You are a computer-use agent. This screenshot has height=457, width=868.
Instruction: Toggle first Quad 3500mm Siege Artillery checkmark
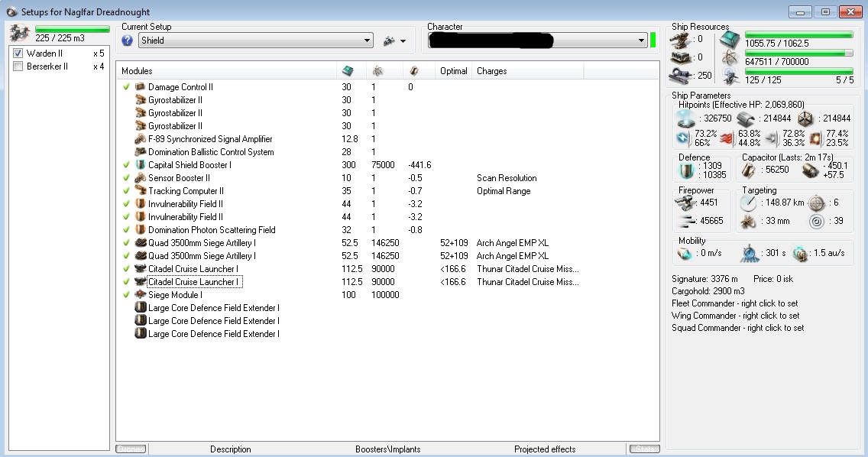point(126,242)
